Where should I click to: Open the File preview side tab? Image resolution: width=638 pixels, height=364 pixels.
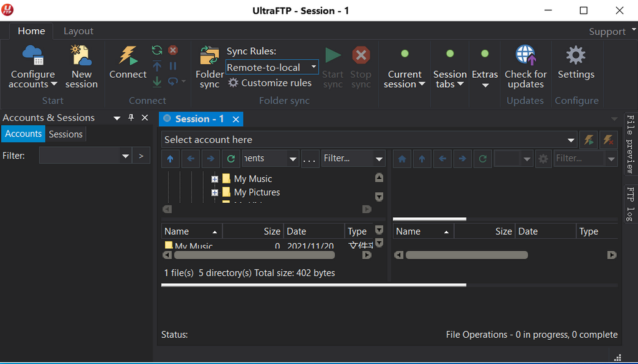pyautogui.click(x=630, y=144)
